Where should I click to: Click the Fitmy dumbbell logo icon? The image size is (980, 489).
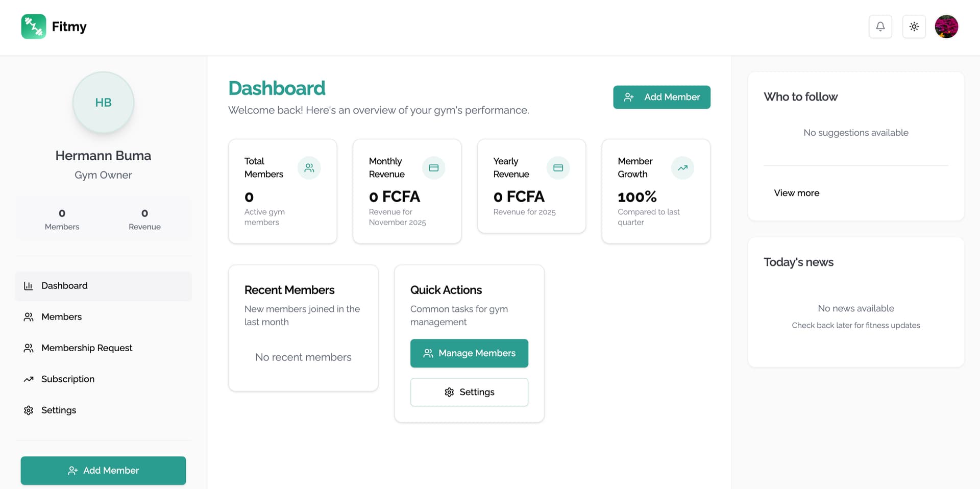pos(34,27)
